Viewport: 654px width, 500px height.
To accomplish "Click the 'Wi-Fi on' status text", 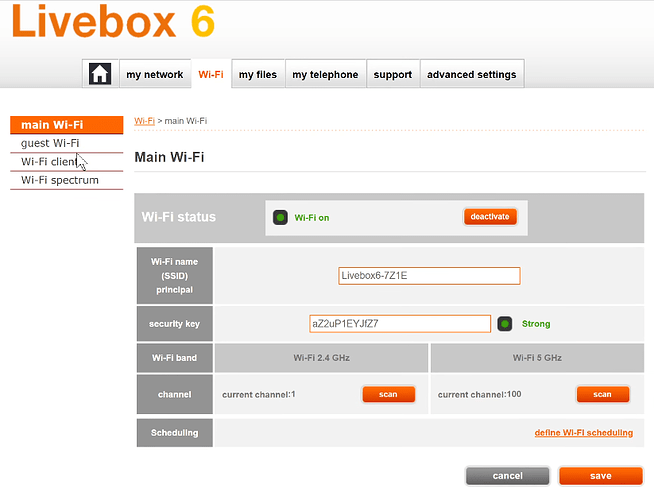I will [x=312, y=218].
